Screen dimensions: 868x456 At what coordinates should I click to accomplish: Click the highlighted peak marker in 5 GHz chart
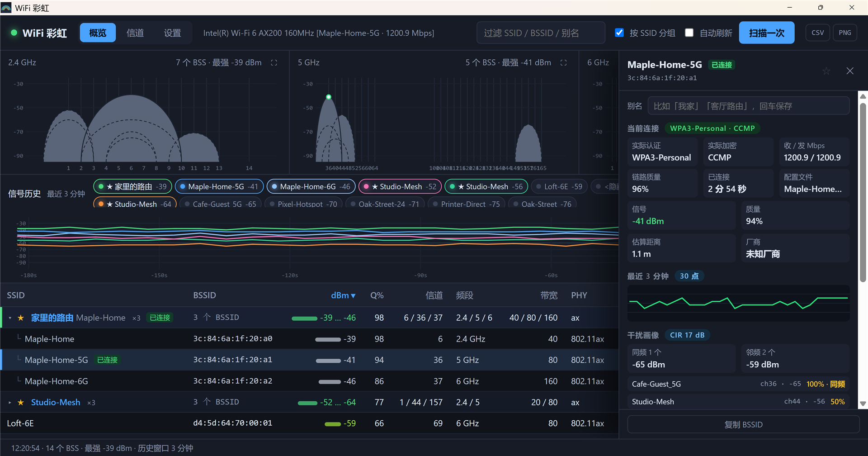(x=329, y=97)
